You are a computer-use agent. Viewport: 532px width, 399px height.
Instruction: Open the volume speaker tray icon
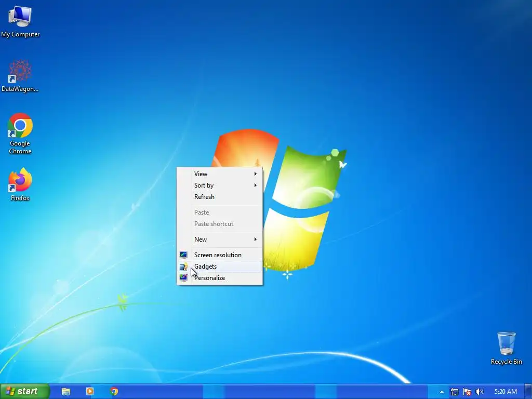click(x=480, y=392)
